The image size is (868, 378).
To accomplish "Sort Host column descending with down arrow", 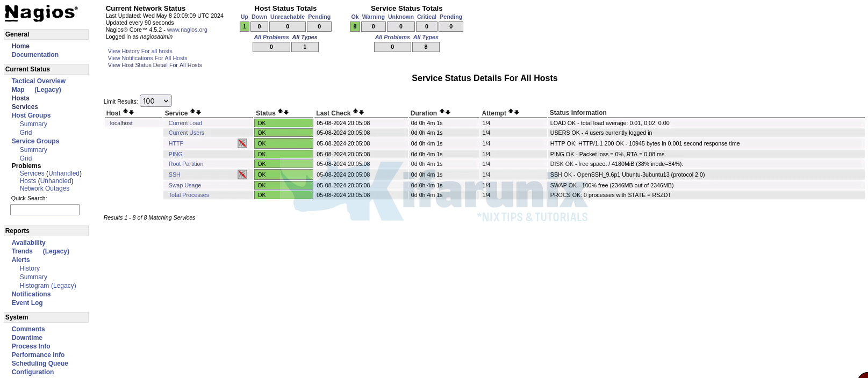I will (131, 112).
